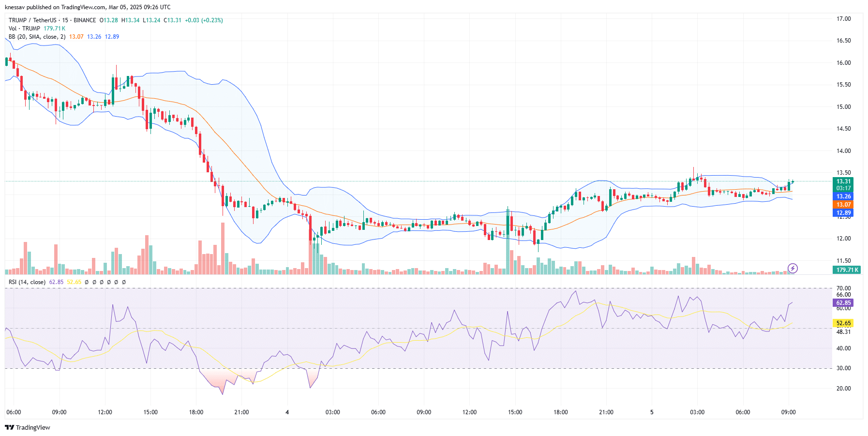Click the 14.00 price axis label
Image resolution: width=868 pixels, height=436 pixels.
pyautogui.click(x=844, y=151)
